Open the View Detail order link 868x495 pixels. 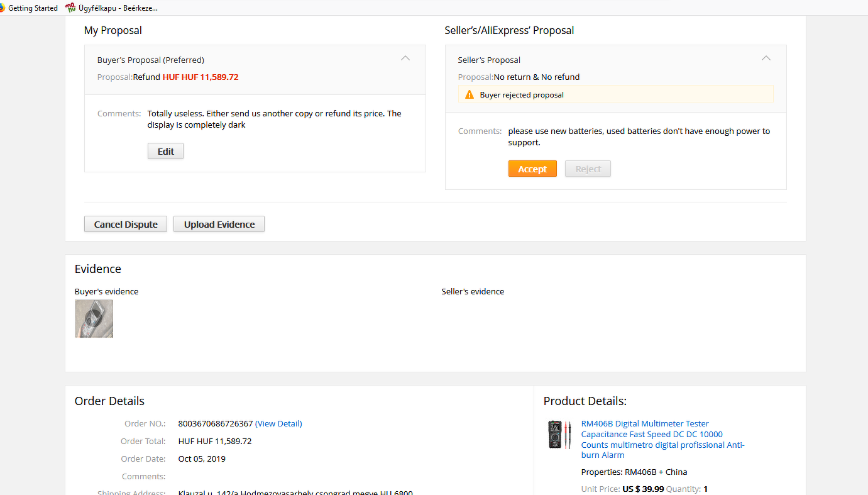pyautogui.click(x=278, y=424)
